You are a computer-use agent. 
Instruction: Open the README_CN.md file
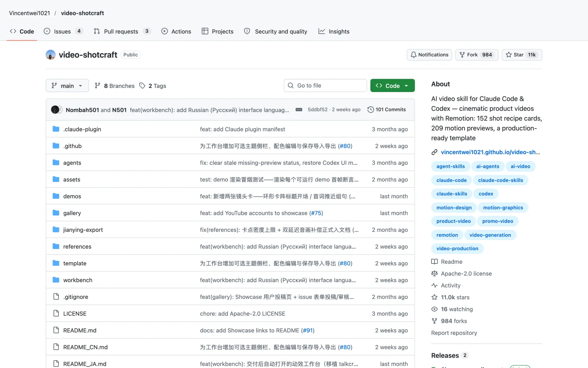point(85,347)
